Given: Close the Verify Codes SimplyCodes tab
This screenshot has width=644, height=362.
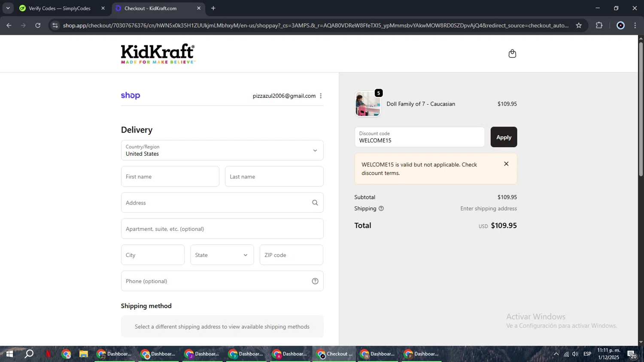Looking at the screenshot, I should pos(103,8).
